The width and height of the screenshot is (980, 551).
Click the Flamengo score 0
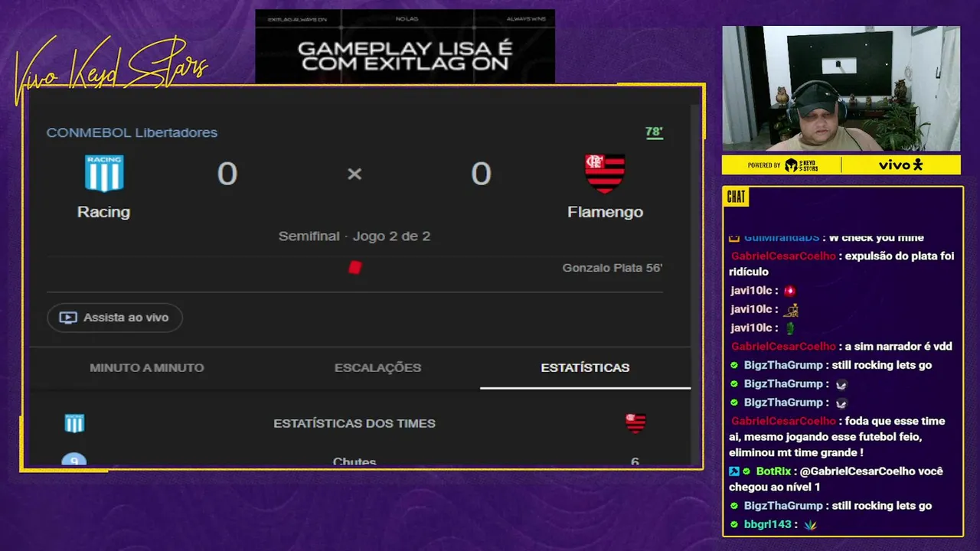coord(481,174)
